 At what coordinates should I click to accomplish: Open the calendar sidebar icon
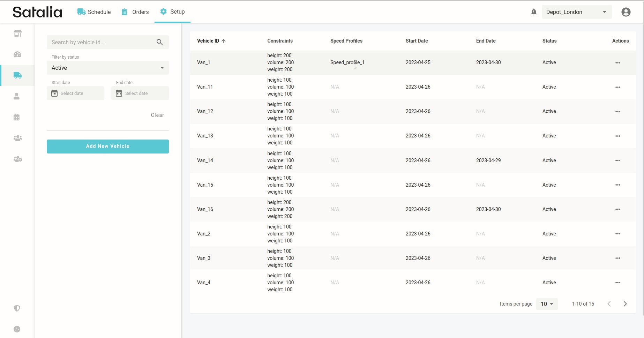[x=17, y=117]
